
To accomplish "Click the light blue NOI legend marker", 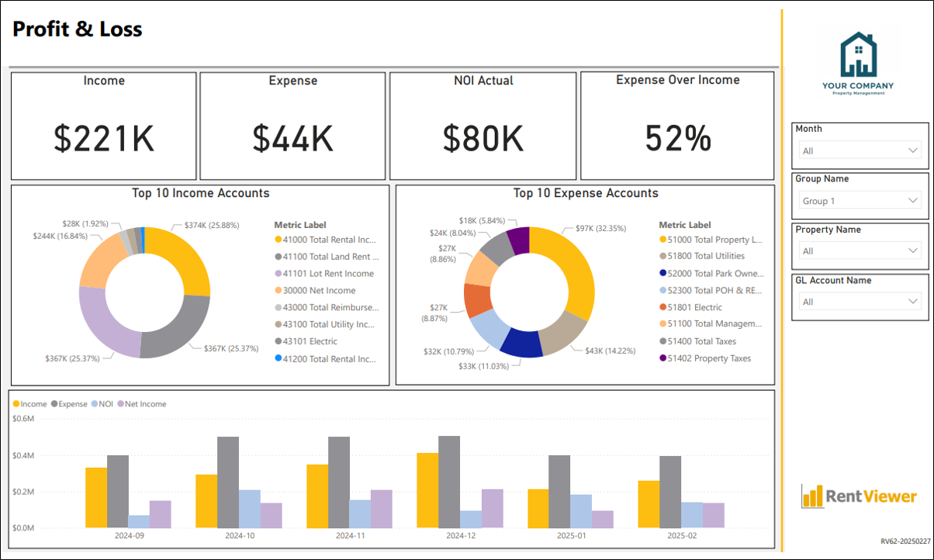I will click(x=94, y=404).
